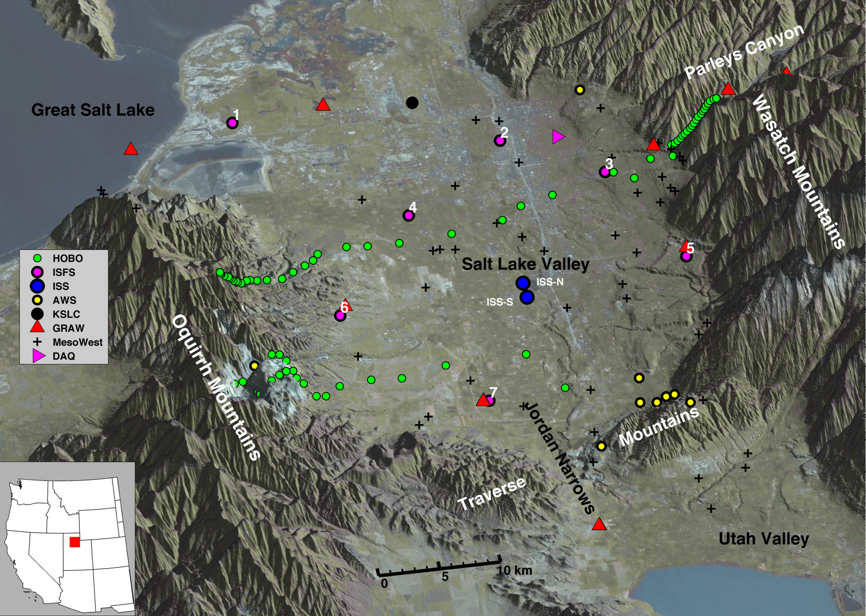Click the Great Salt Lake label

tap(93, 110)
